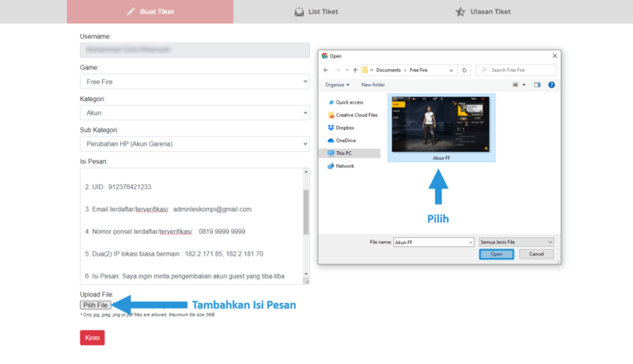Click the Refresh icon in Open dialog

464,70
